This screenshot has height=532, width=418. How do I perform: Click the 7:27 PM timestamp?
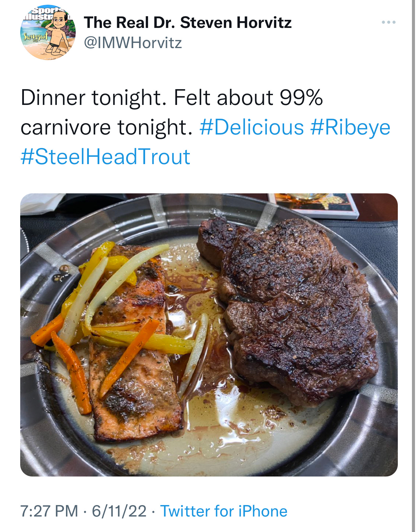49,511
